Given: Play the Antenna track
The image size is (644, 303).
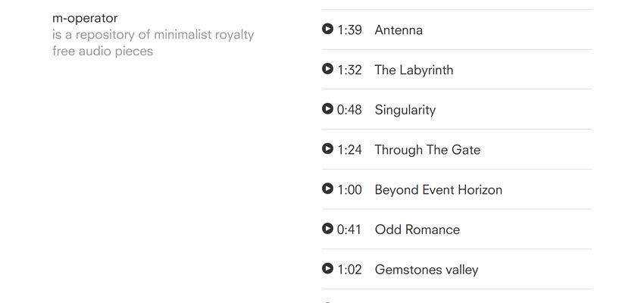Looking at the screenshot, I should click(x=327, y=29).
